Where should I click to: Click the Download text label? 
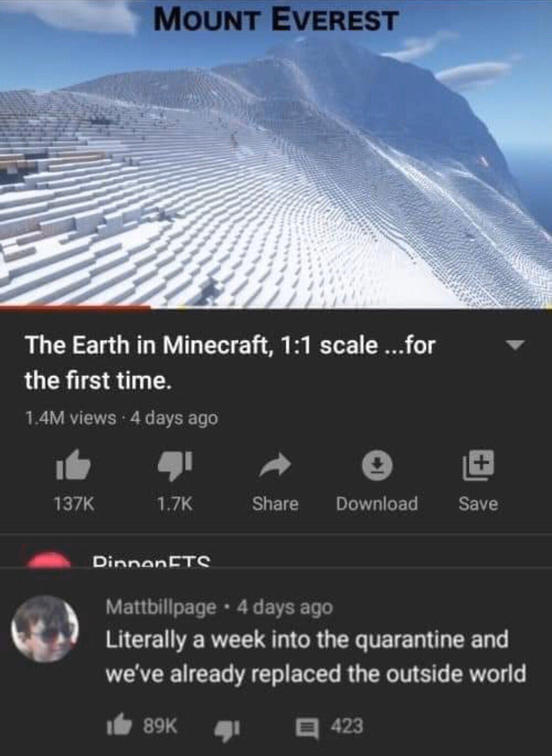pyautogui.click(x=377, y=504)
